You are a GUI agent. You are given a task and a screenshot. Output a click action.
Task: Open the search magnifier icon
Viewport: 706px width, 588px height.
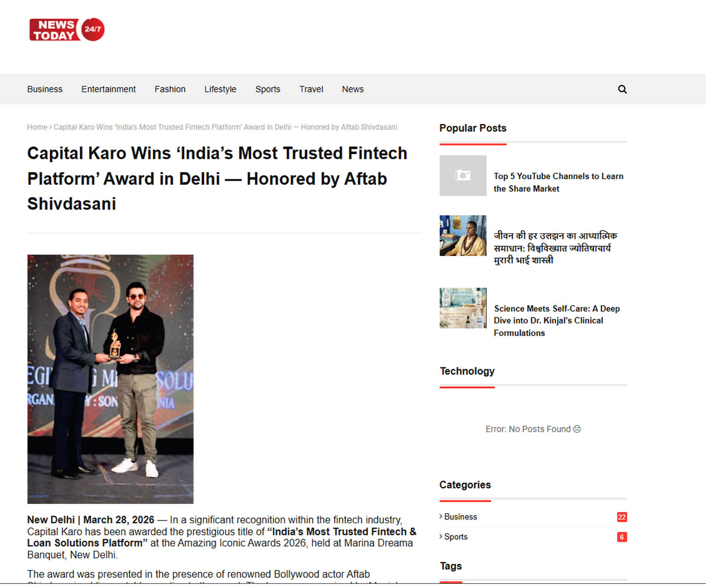pyautogui.click(x=622, y=89)
